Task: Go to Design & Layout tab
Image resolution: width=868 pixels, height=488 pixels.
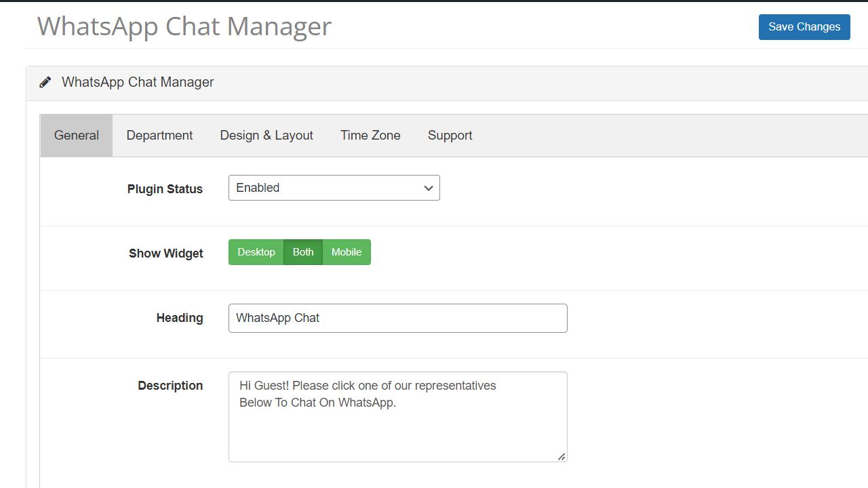Action: coord(267,136)
